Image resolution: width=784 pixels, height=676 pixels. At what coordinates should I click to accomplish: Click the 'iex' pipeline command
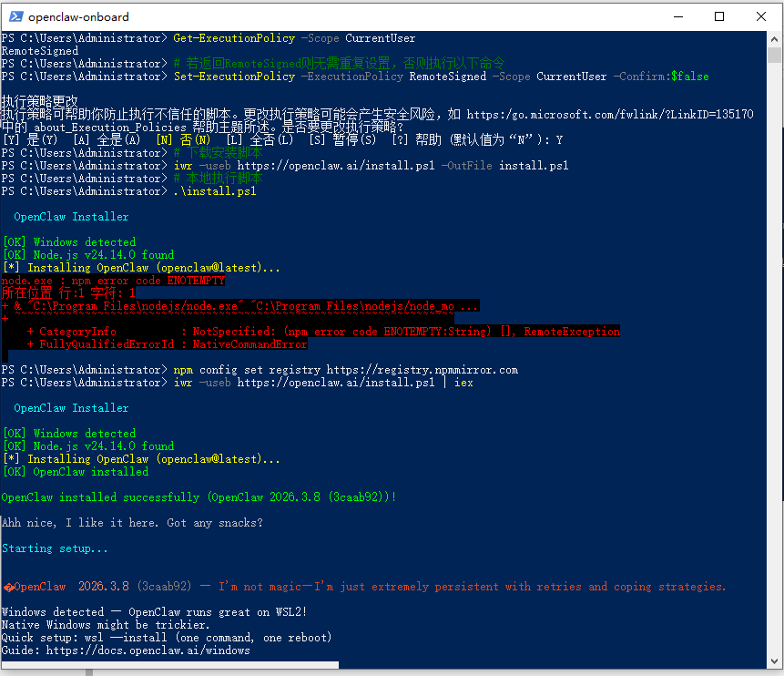(x=463, y=383)
